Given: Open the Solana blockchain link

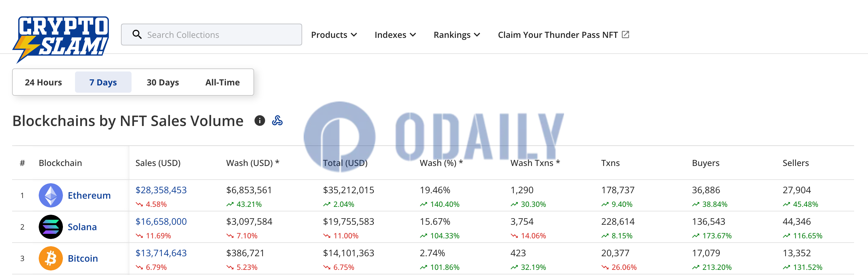Looking at the screenshot, I should (82, 227).
